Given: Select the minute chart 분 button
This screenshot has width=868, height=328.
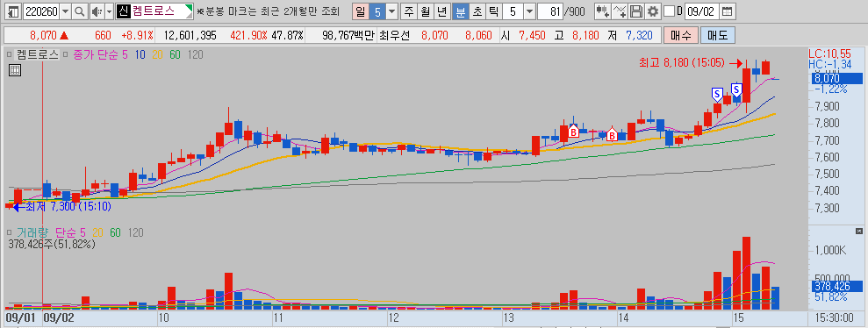Looking at the screenshot, I should point(460,11).
